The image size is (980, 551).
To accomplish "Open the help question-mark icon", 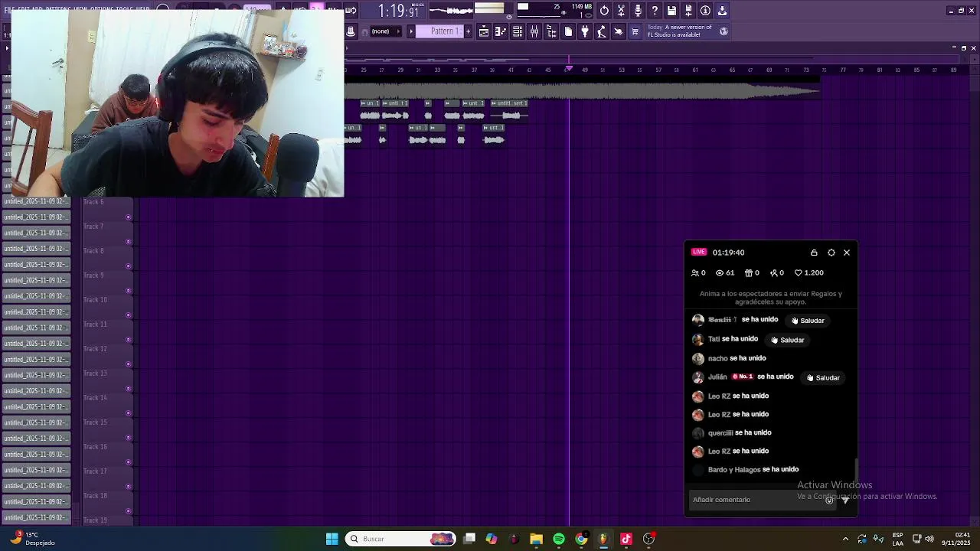I will coord(655,11).
